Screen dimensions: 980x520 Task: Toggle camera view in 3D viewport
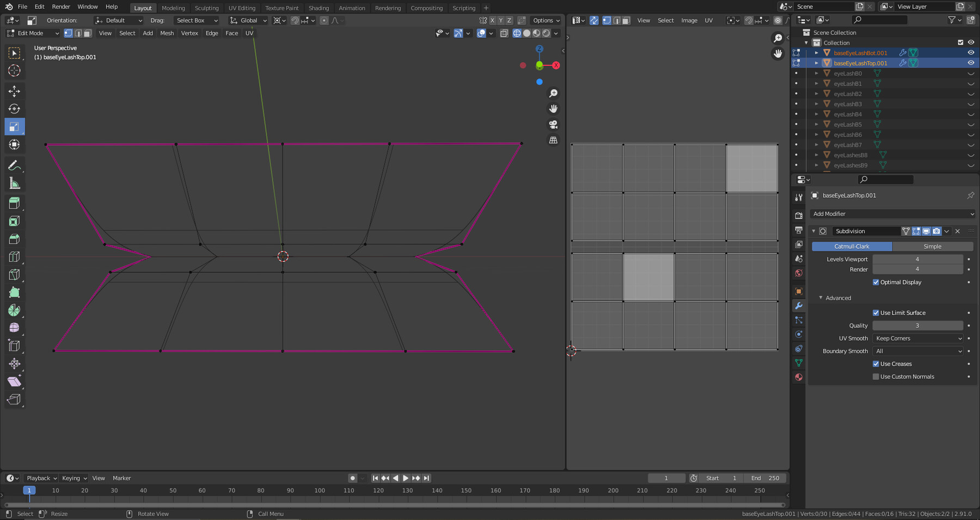point(553,124)
